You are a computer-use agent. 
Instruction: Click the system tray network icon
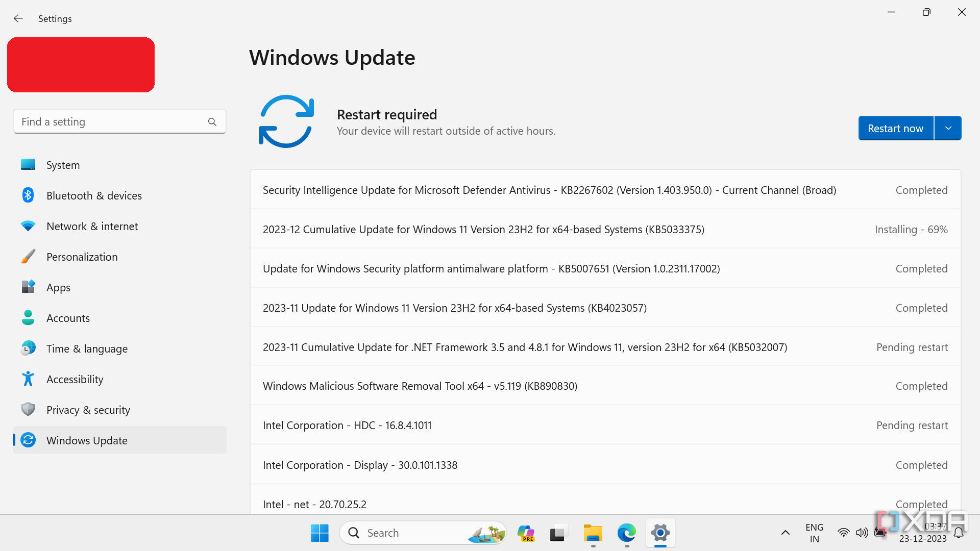pyautogui.click(x=843, y=532)
